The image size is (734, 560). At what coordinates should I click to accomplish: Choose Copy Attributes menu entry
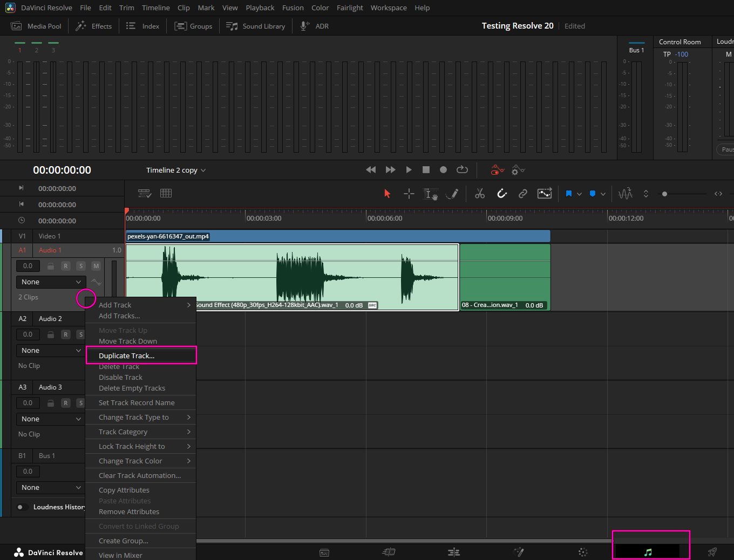(x=141, y=490)
